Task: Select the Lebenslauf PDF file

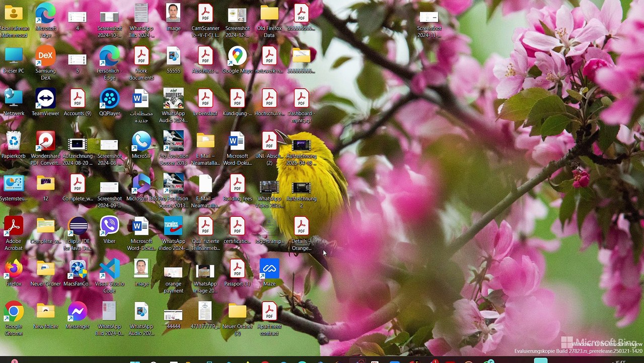Action: tap(205, 102)
